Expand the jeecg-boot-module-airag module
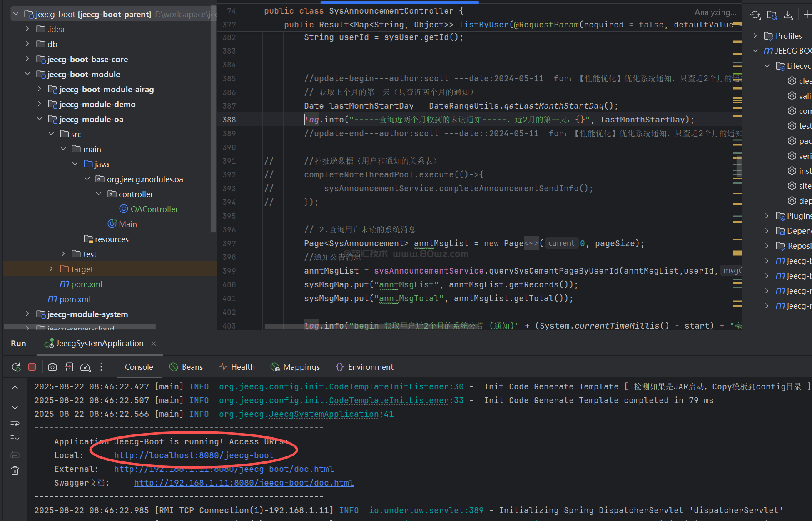This screenshot has width=812, height=521. 39,89
